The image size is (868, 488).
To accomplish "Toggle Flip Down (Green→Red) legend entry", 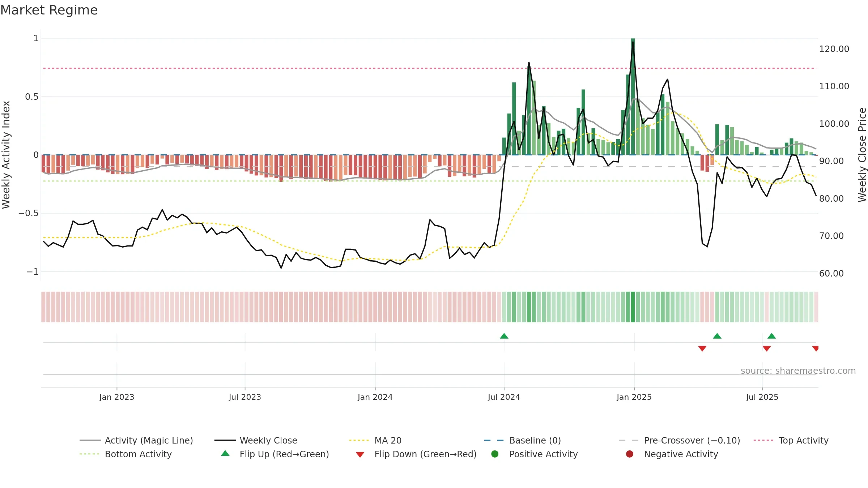I will point(416,454).
